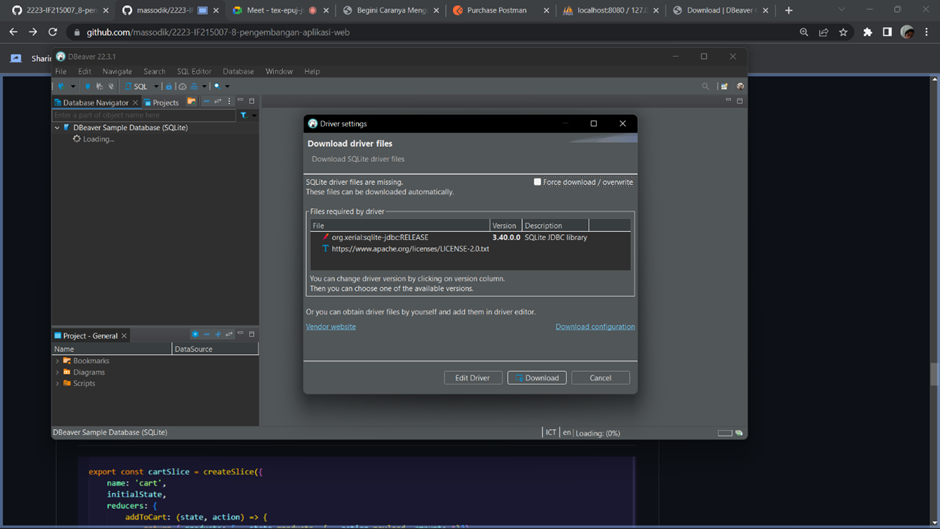The height and width of the screenshot is (529, 940).
Task: Click Link with Editor icon in Project panel
Action: coord(229,334)
